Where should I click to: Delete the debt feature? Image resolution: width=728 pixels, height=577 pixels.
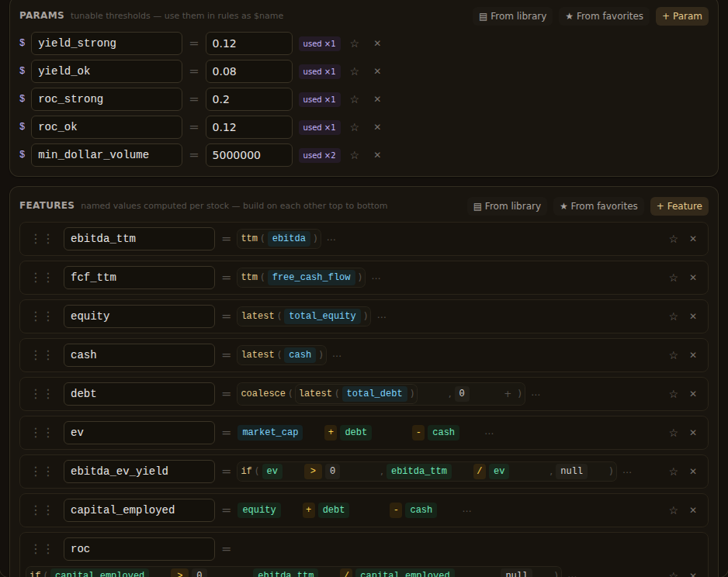click(x=693, y=394)
